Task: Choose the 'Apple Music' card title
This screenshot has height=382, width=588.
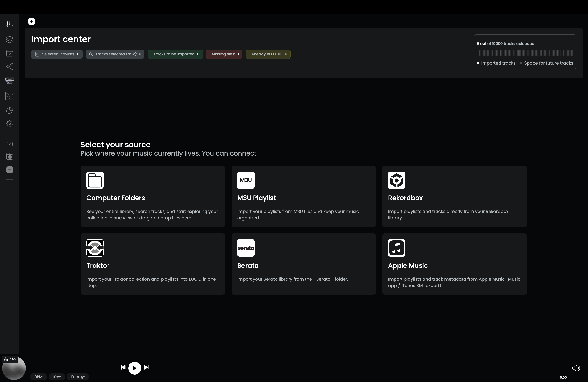Action: tap(408, 265)
